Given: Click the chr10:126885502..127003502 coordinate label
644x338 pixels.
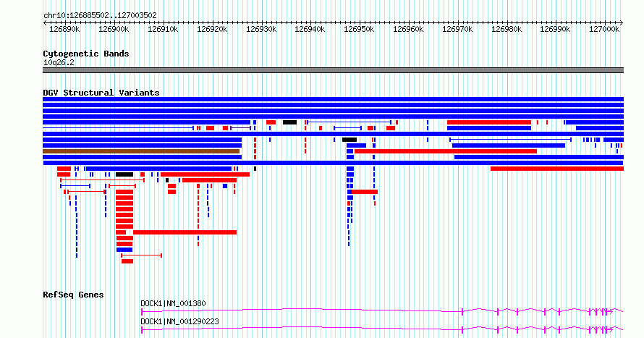Looking at the screenshot, I should pos(100,16).
